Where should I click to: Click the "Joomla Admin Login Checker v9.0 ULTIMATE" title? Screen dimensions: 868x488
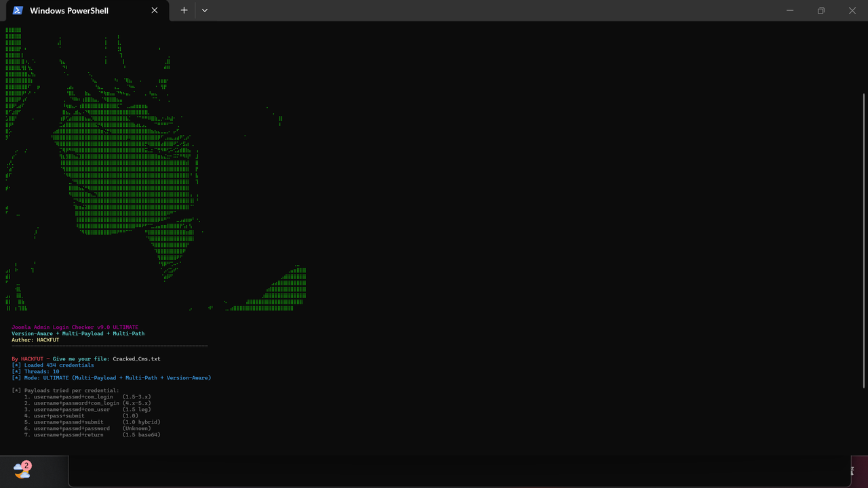[x=75, y=327]
